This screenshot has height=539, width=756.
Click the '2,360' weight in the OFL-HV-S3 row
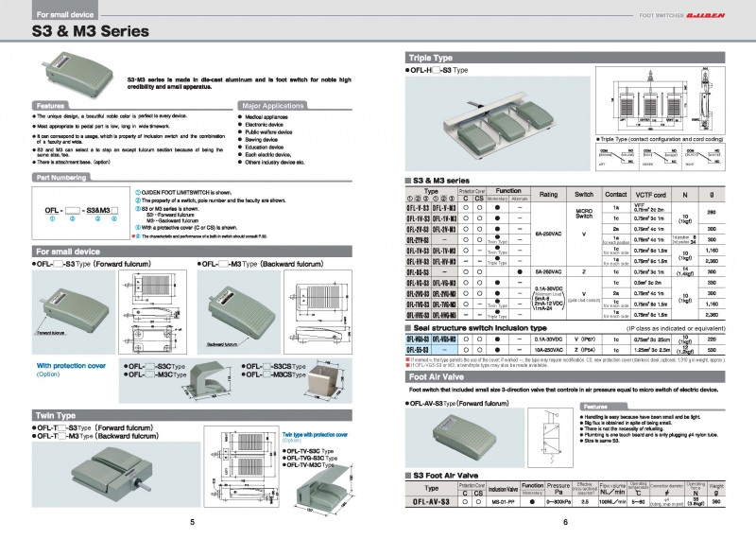point(712,261)
